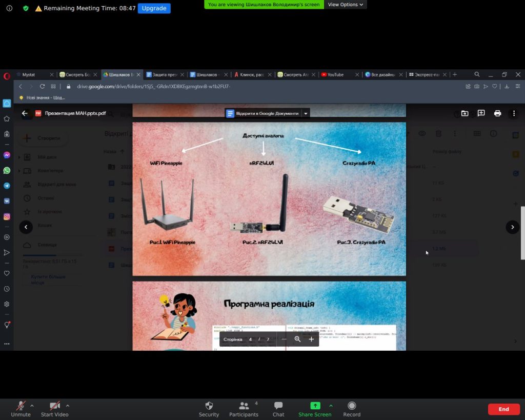This screenshot has width=525, height=420.
Task: Open Zoom Security options
Action: (209, 409)
